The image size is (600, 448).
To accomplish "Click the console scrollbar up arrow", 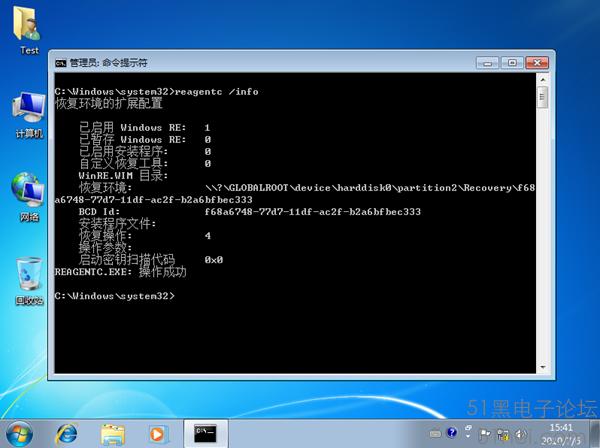I will (x=543, y=80).
